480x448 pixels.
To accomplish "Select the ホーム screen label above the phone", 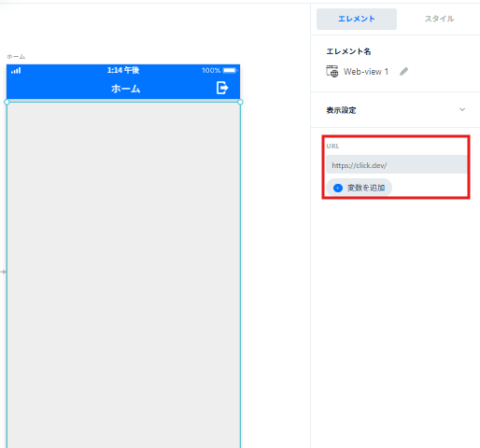I will click(x=16, y=57).
